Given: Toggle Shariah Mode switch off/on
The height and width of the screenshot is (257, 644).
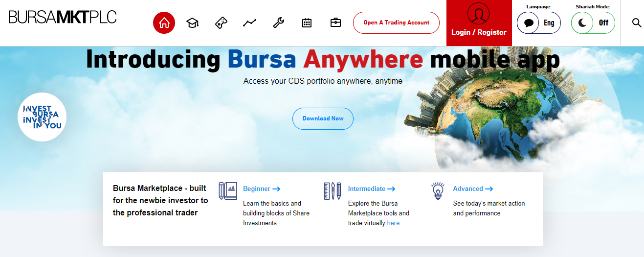Looking at the screenshot, I should pyautogui.click(x=593, y=23).
